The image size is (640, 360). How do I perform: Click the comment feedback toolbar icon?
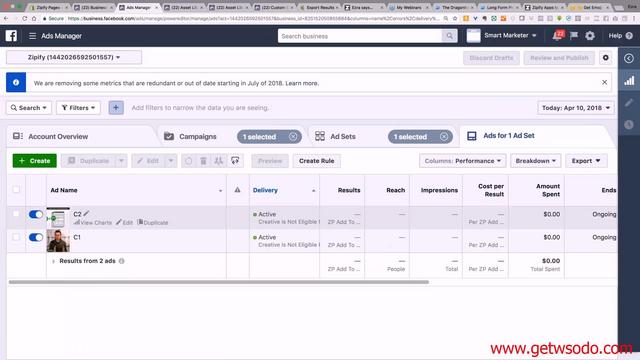coord(235,161)
